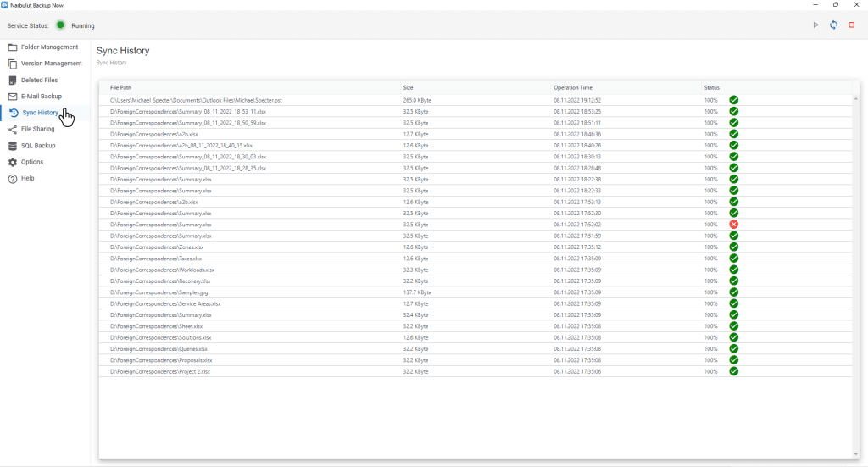Click the green service status indicator
Image resolution: width=868 pixels, height=467 pixels.
pyautogui.click(x=60, y=25)
